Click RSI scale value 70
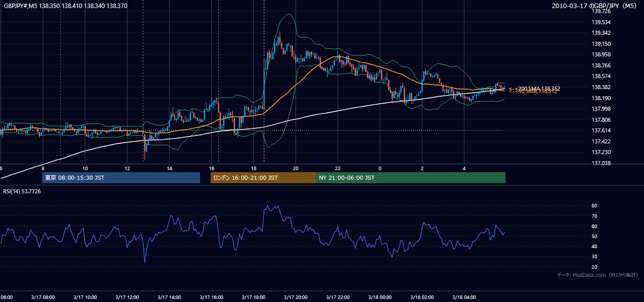Viewport: 644px width, 302px height. tap(594, 216)
